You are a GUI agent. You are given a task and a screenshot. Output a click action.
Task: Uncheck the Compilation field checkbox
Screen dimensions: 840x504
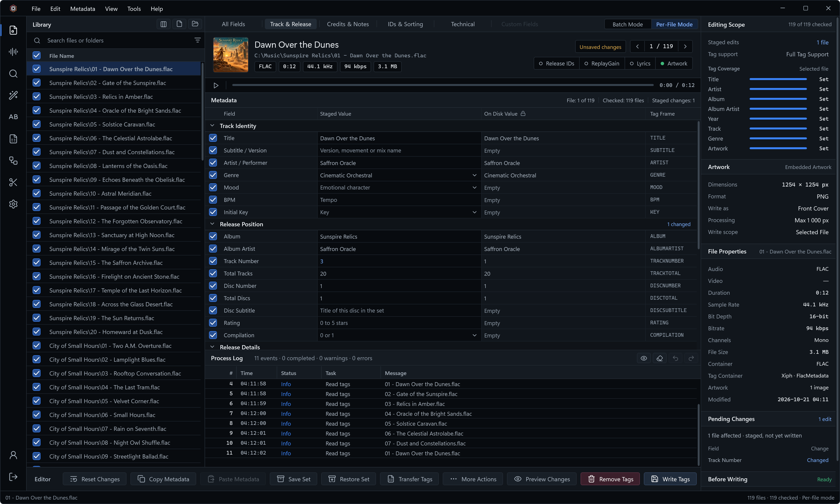point(213,335)
